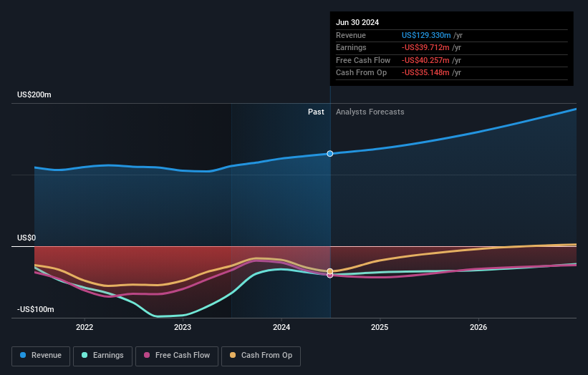Click the 2024 x-axis label
The height and width of the screenshot is (375, 588).
[281, 327]
